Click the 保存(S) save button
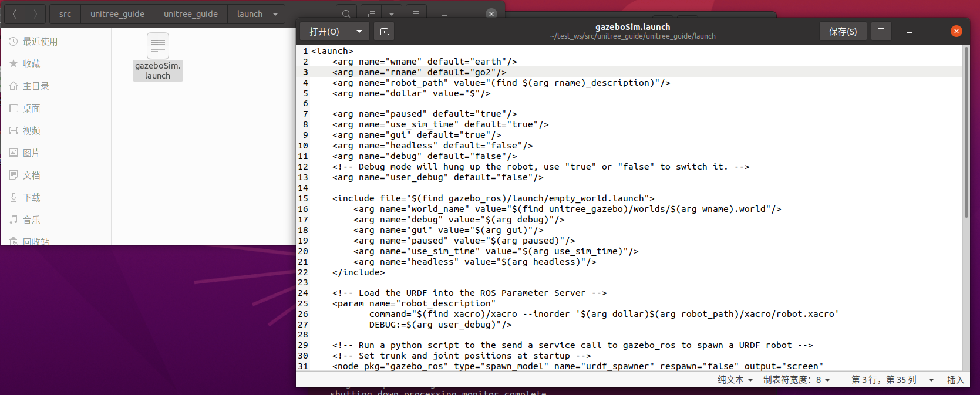Viewport: 980px width, 395px height. 843,32
